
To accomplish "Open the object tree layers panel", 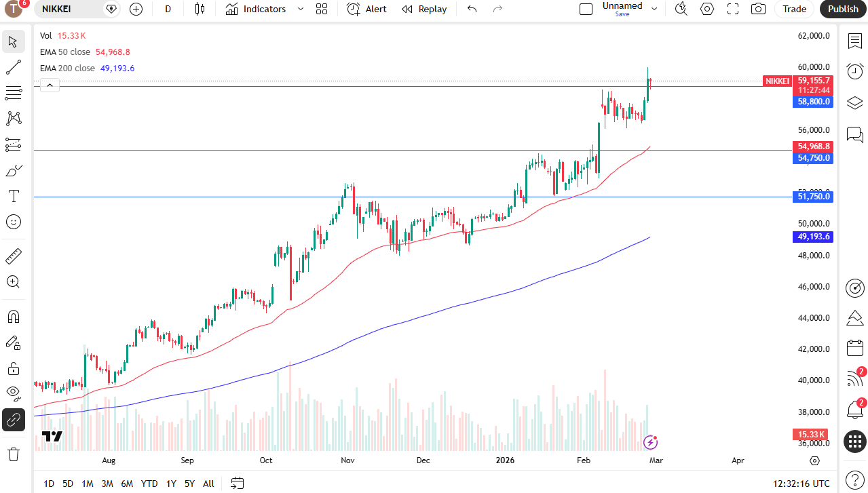I will [x=854, y=102].
